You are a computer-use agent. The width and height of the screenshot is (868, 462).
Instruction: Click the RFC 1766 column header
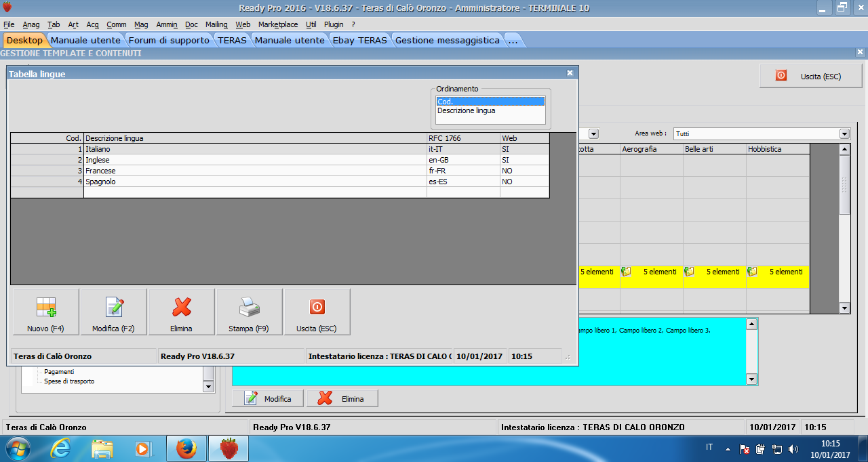pos(463,138)
